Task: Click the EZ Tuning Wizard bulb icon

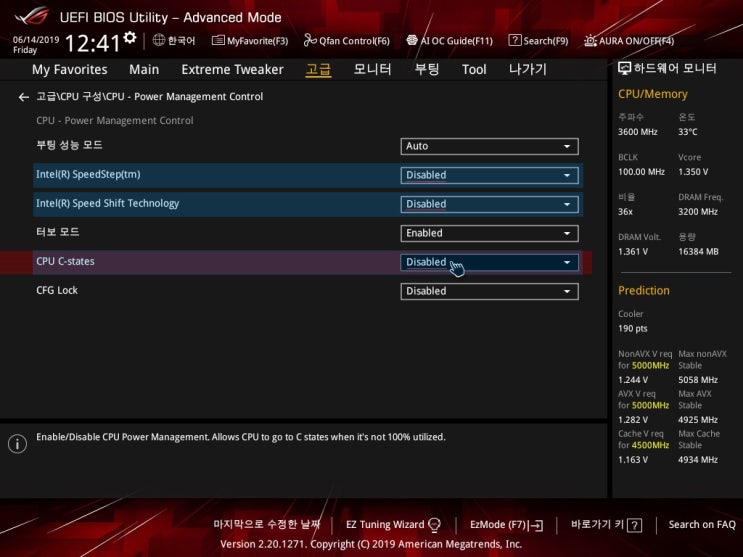Action: pyautogui.click(x=434, y=525)
